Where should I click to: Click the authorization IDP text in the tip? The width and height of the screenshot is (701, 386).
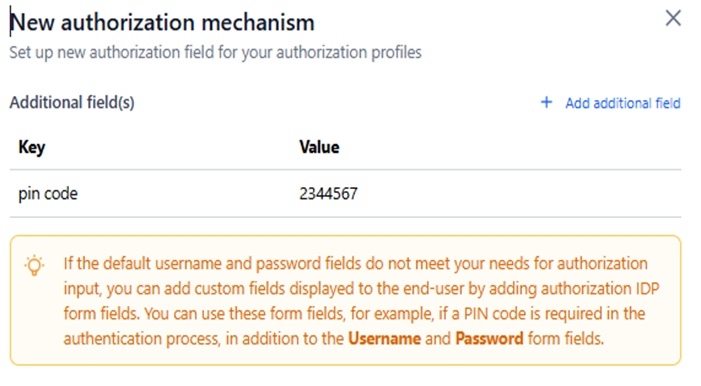[600, 288]
